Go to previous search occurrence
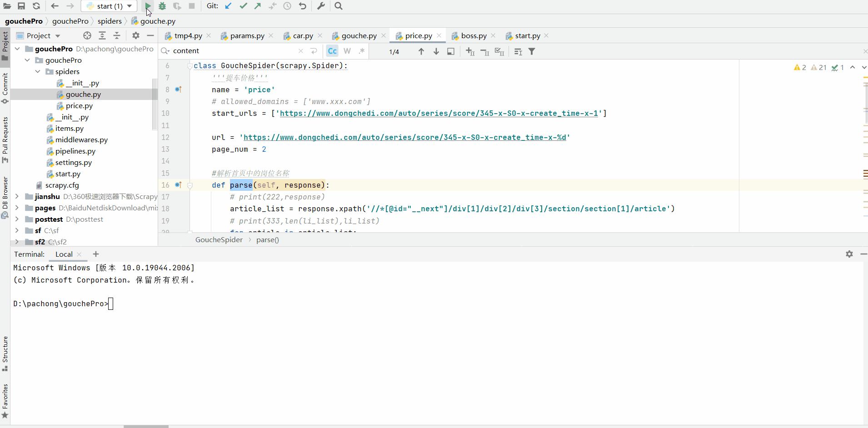The width and height of the screenshot is (868, 428). tap(421, 51)
